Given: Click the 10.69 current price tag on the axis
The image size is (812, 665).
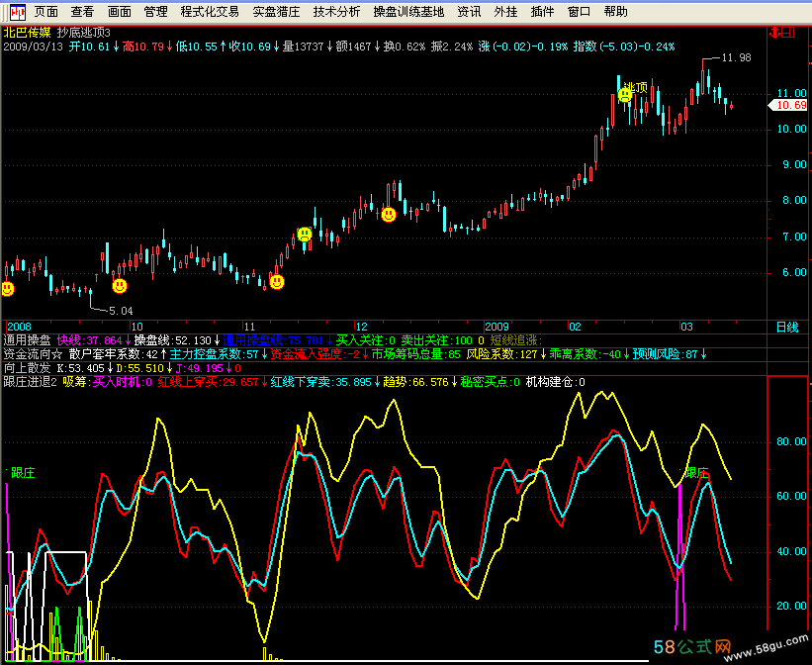Looking at the screenshot, I should coord(791,105).
